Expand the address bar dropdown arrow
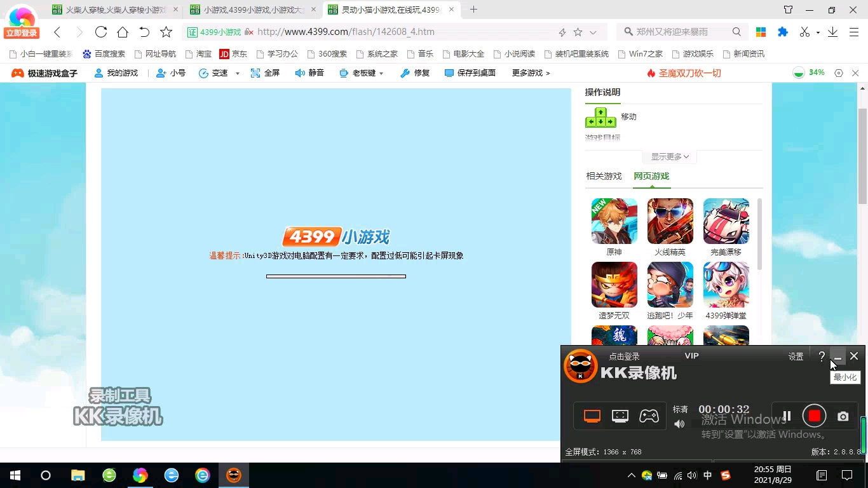The height and width of the screenshot is (488, 868). coord(593,32)
